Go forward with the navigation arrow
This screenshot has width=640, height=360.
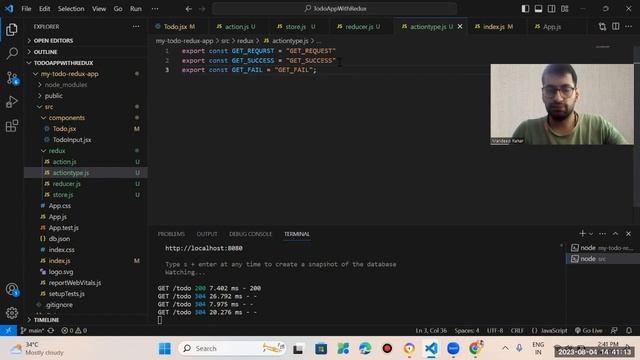tap(202, 9)
